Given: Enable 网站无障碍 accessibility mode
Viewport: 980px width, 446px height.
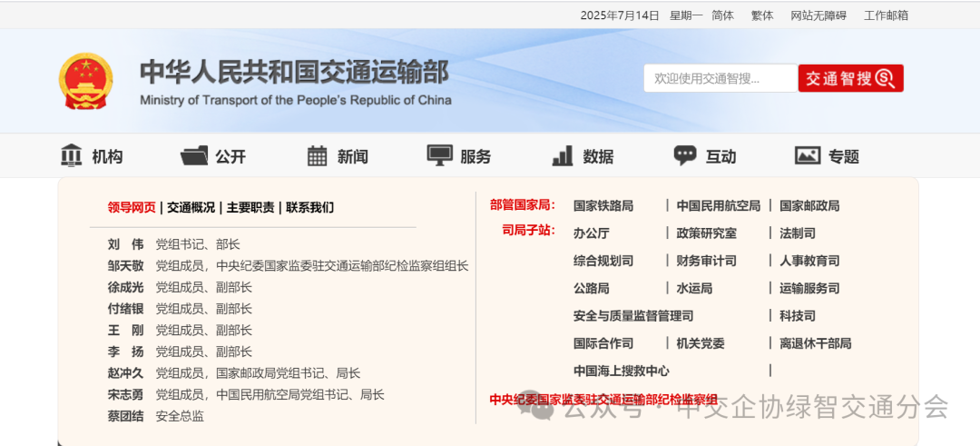Looking at the screenshot, I should point(818,15).
